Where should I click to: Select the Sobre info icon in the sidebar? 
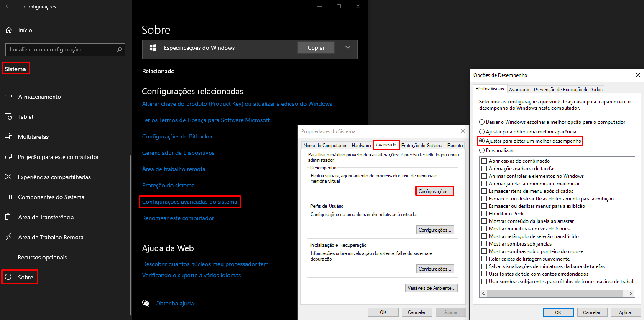8,277
